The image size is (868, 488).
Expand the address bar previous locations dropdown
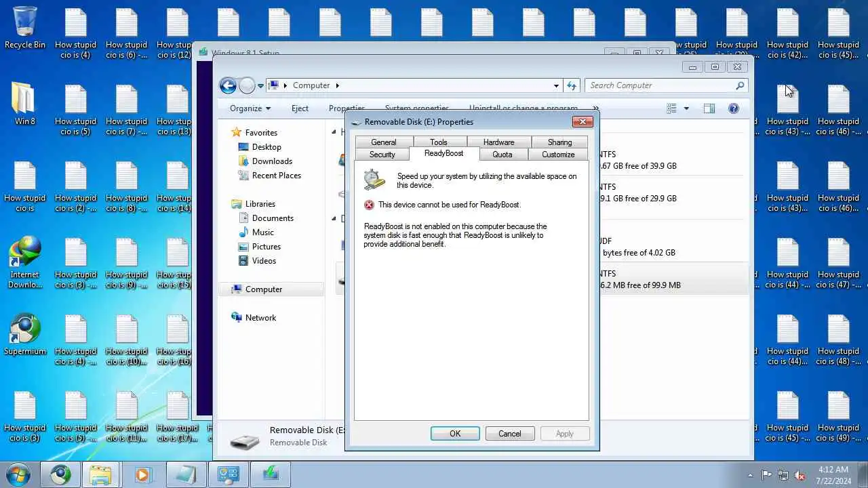556,85
